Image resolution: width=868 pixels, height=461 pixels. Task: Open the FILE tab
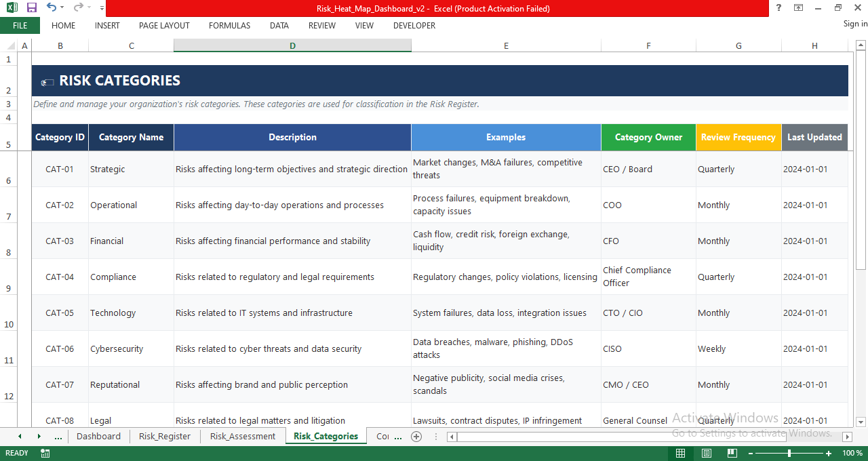click(x=20, y=26)
